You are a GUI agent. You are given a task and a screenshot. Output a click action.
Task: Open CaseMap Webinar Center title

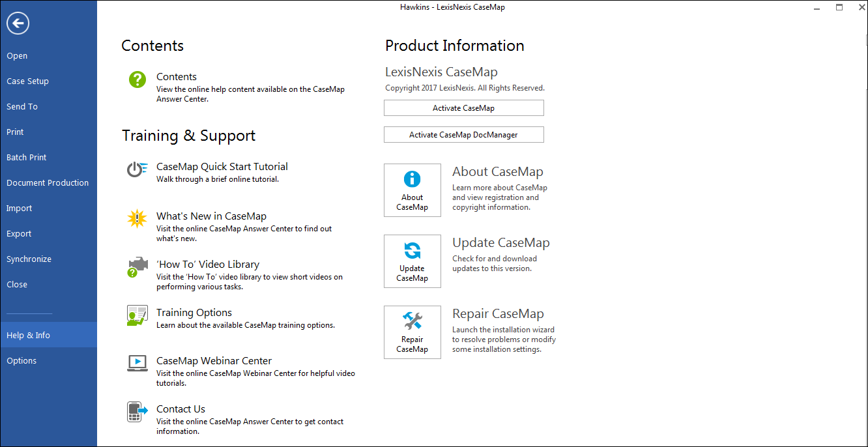214,361
